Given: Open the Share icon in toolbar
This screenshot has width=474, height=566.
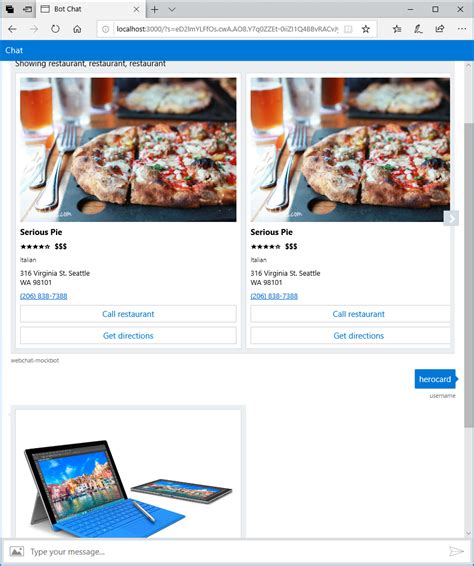Looking at the screenshot, I should (440, 29).
